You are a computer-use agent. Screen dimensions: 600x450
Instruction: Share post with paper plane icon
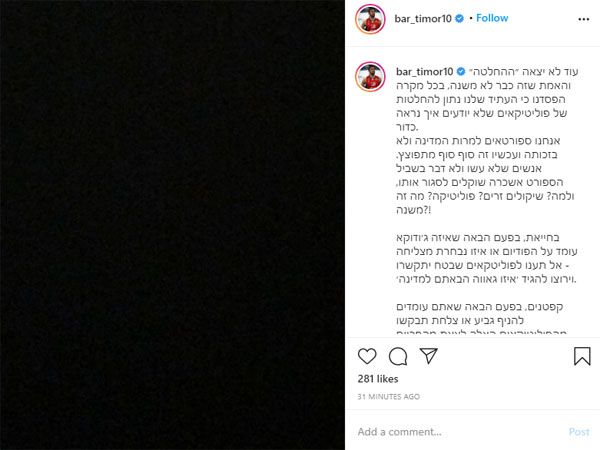(x=429, y=356)
